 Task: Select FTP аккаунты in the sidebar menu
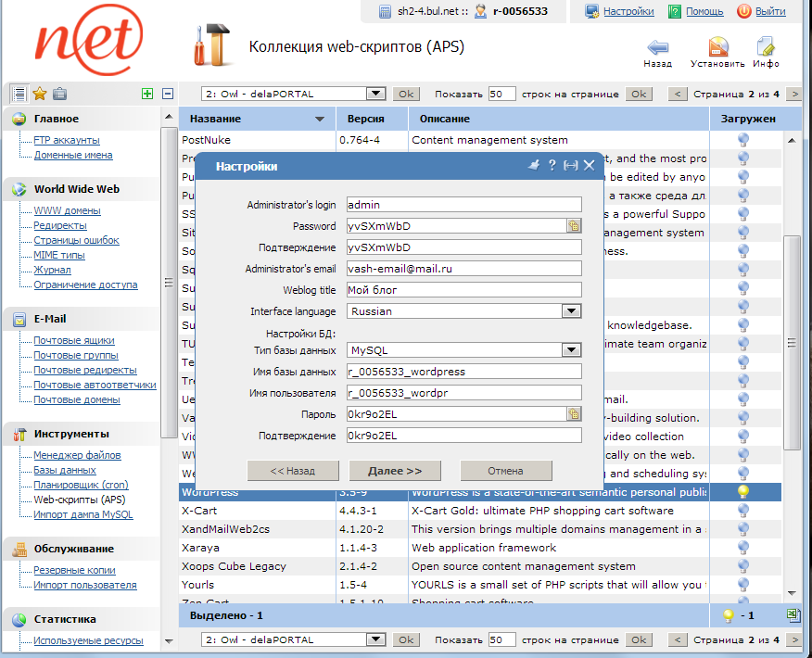click(67, 140)
